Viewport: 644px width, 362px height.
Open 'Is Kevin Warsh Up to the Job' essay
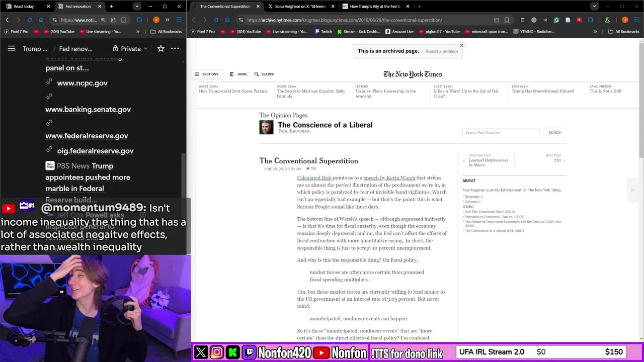coord(466,94)
